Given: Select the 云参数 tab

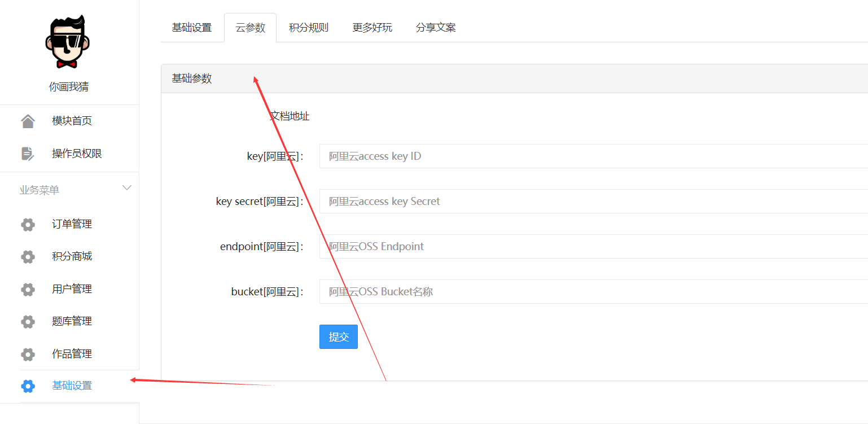Looking at the screenshot, I should (x=250, y=28).
